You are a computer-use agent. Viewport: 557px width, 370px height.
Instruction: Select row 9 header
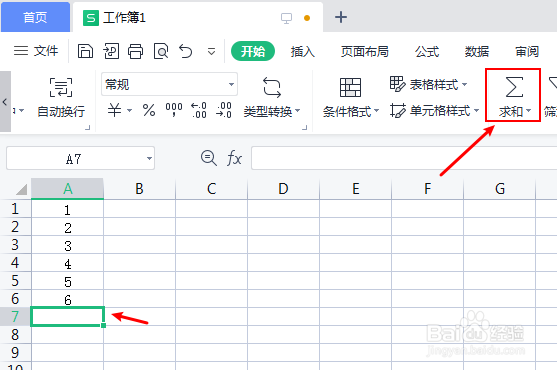coord(15,353)
